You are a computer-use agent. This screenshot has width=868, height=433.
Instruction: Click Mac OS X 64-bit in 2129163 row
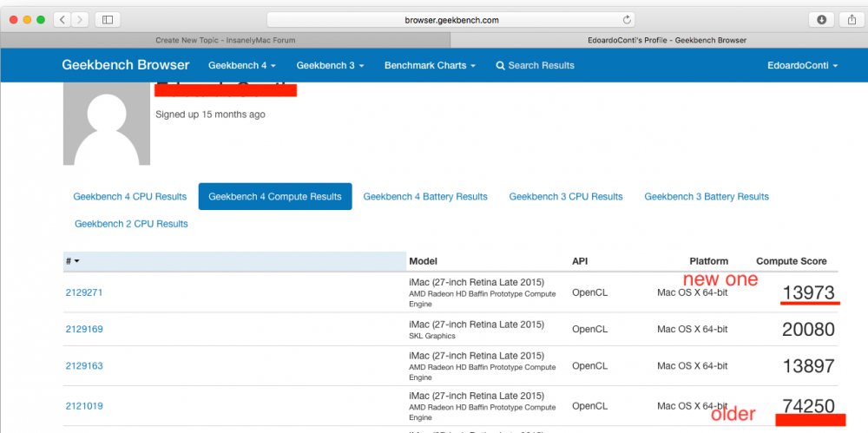tap(692, 365)
